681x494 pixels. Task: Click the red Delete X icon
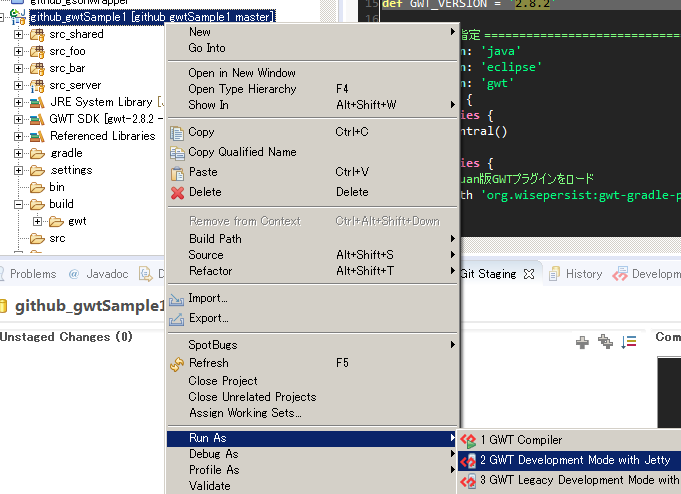pos(177,192)
